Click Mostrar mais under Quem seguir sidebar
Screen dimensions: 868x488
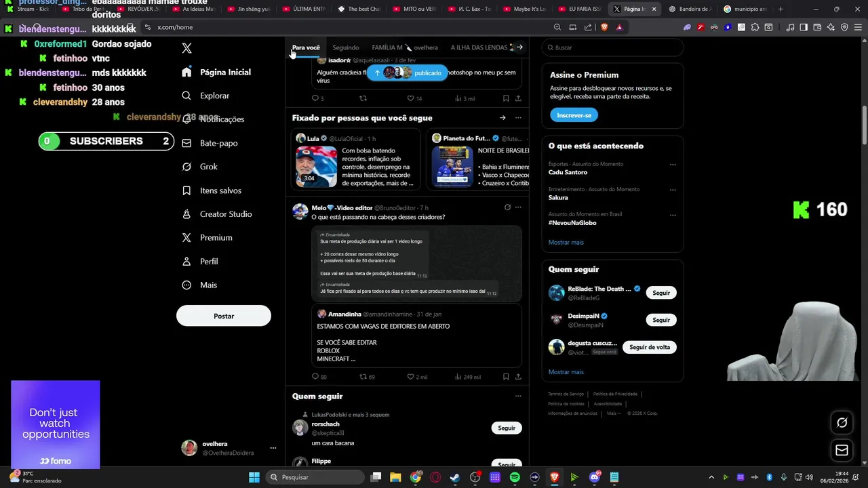(x=566, y=371)
